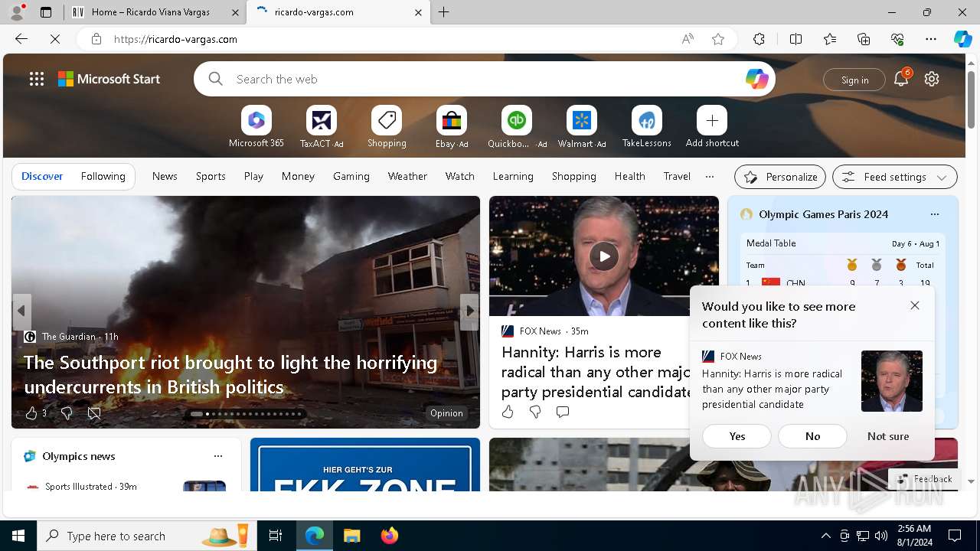The image size is (980, 551).
Task: Open Browser essentials icon
Action: tap(897, 39)
